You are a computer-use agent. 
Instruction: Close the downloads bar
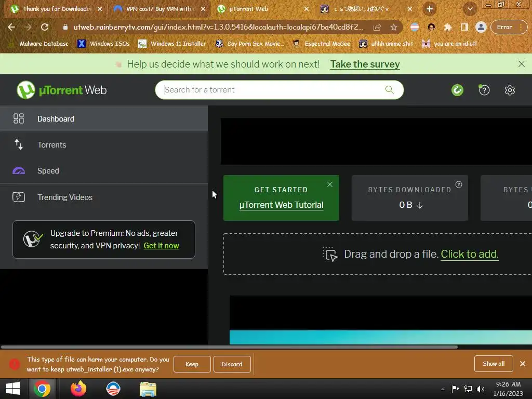[x=523, y=364]
